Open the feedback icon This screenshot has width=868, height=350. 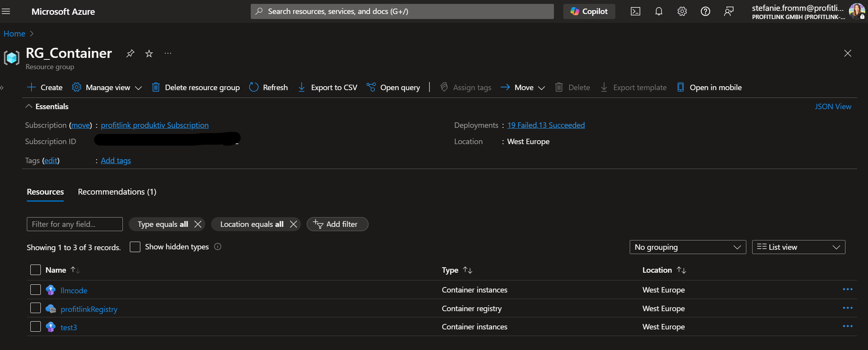click(x=729, y=11)
